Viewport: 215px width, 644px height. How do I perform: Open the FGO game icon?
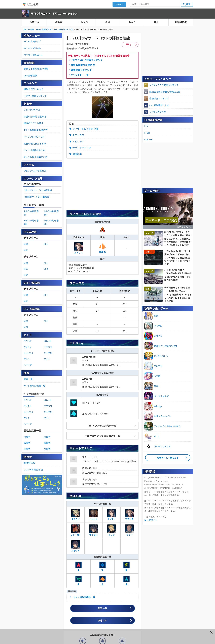[148, 316]
